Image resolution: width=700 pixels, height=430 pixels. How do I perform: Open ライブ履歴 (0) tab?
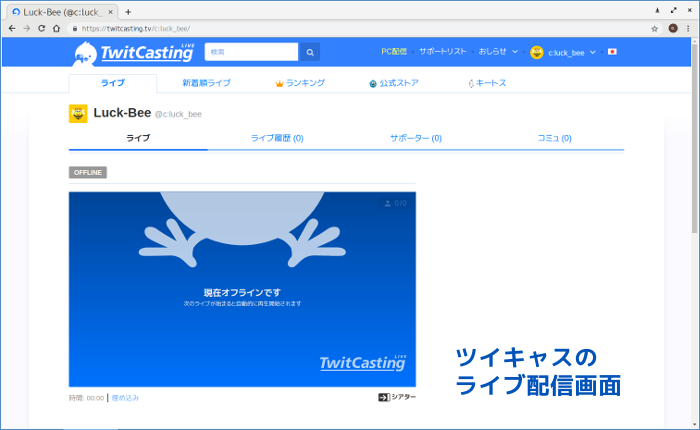click(x=277, y=138)
